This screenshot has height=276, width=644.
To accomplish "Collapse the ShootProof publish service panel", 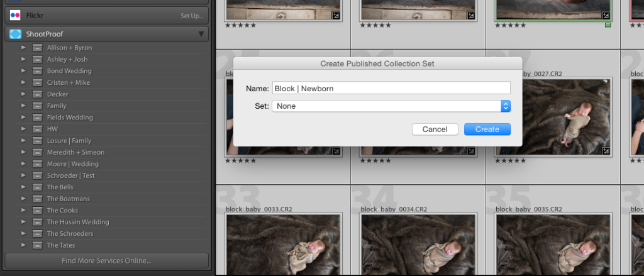I will (201, 34).
